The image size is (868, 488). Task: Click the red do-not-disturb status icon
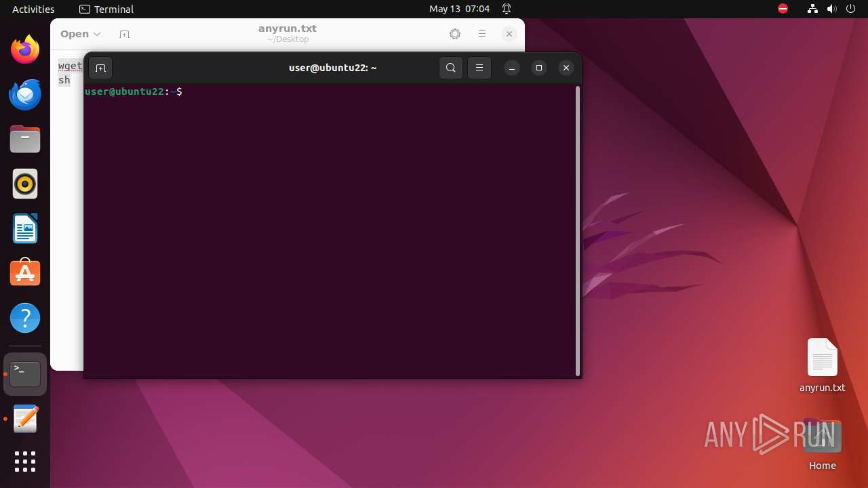tap(783, 9)
